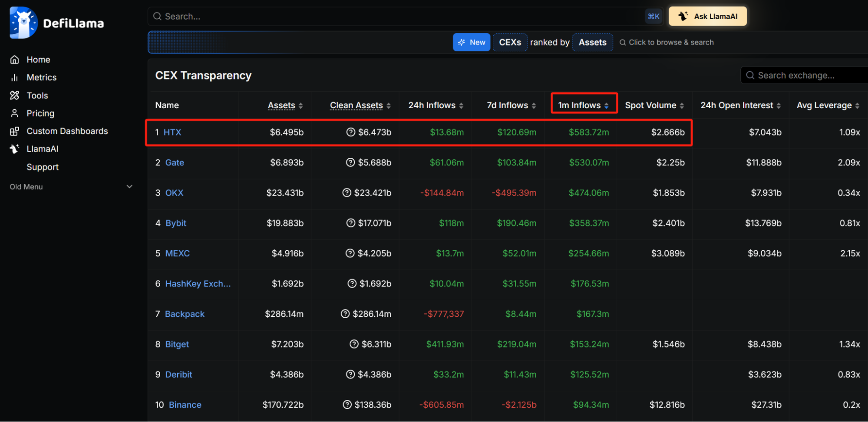Open the HTX exchange page
Viewport: 868px width, 422px height.
tap(172, 132)
